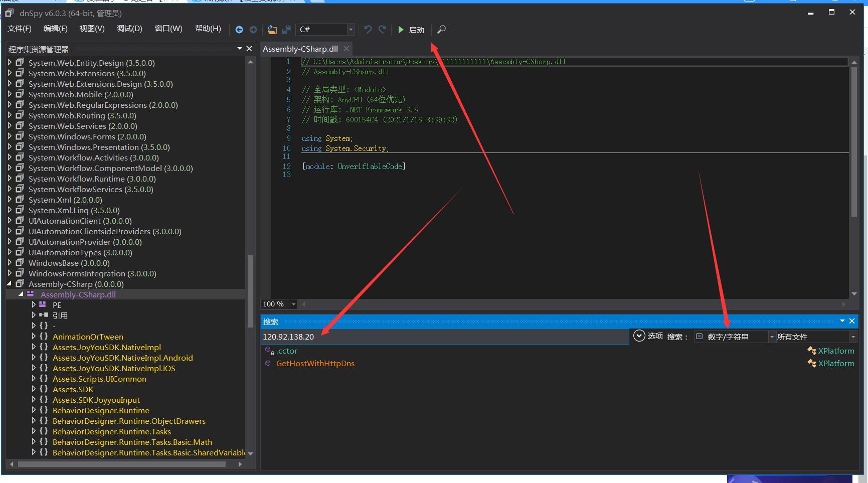
Task: Click the save all icon in toolbar
Action: 286,30
